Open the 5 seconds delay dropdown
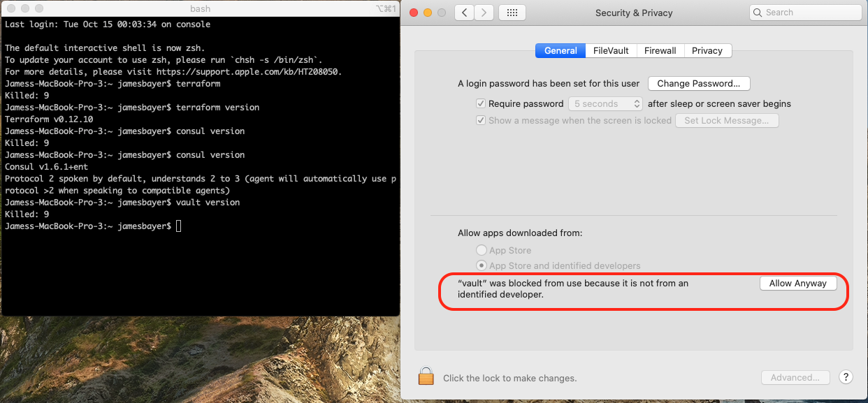868x403 pixels. [605, 103]
